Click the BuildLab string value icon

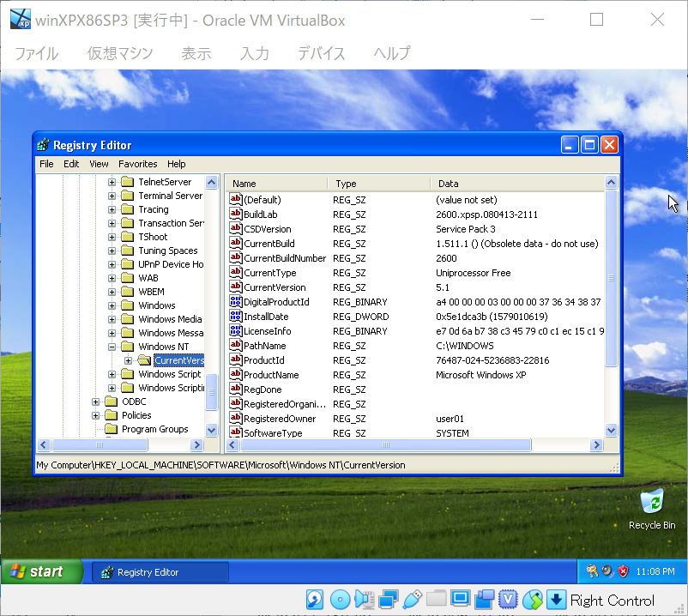pyautogui.click(x=236, y=214)
